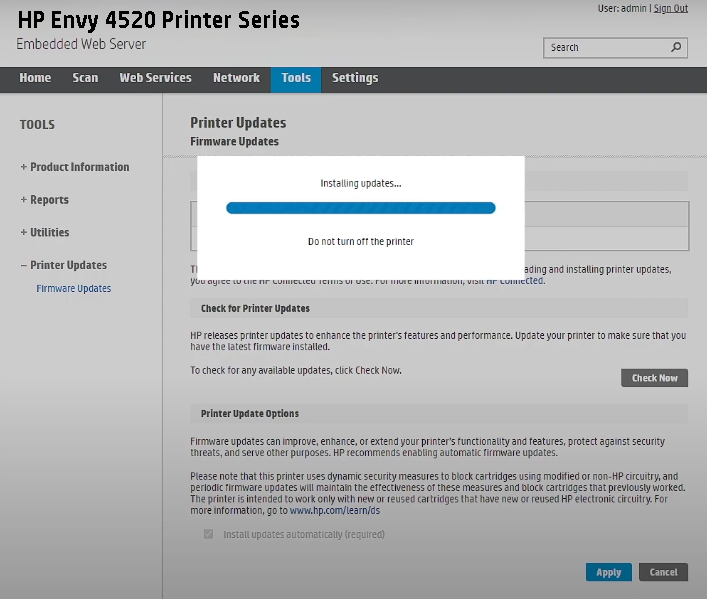Open the Firmware Updates sidebar link
Viewport: 707px width, 599px height.
73,288
